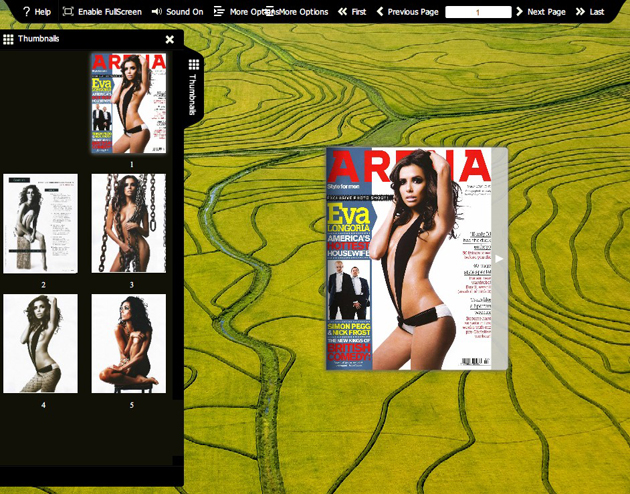Toggle Sound On speaker button
The height and width of the screenshot is (494, 630).
tap(177, 12)
